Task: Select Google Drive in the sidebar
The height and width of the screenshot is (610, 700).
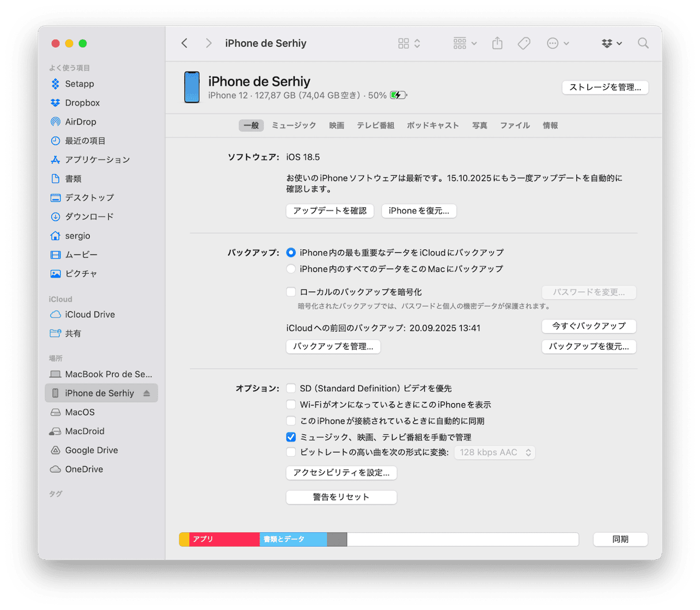Action: 91,450
